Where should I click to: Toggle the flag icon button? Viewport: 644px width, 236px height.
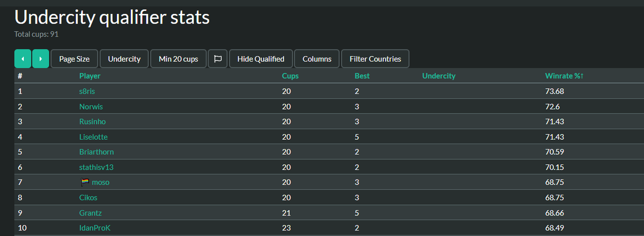(x=218, y=59)
